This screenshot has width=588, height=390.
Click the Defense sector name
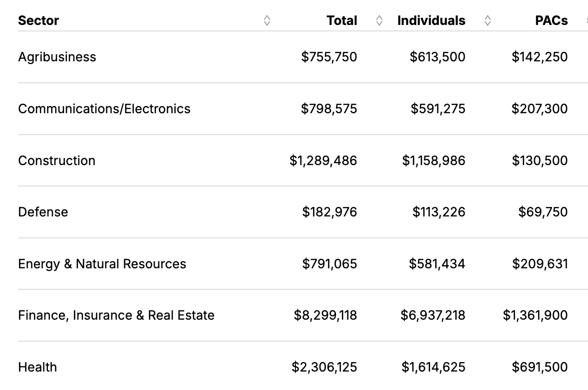43,212
